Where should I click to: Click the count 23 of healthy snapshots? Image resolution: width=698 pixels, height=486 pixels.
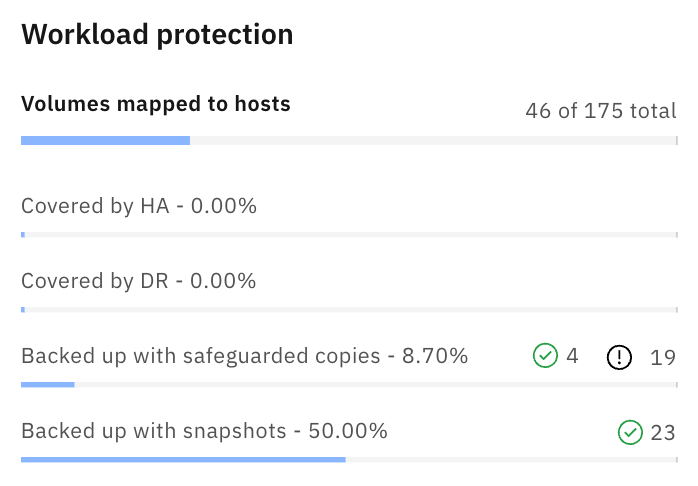663,433
